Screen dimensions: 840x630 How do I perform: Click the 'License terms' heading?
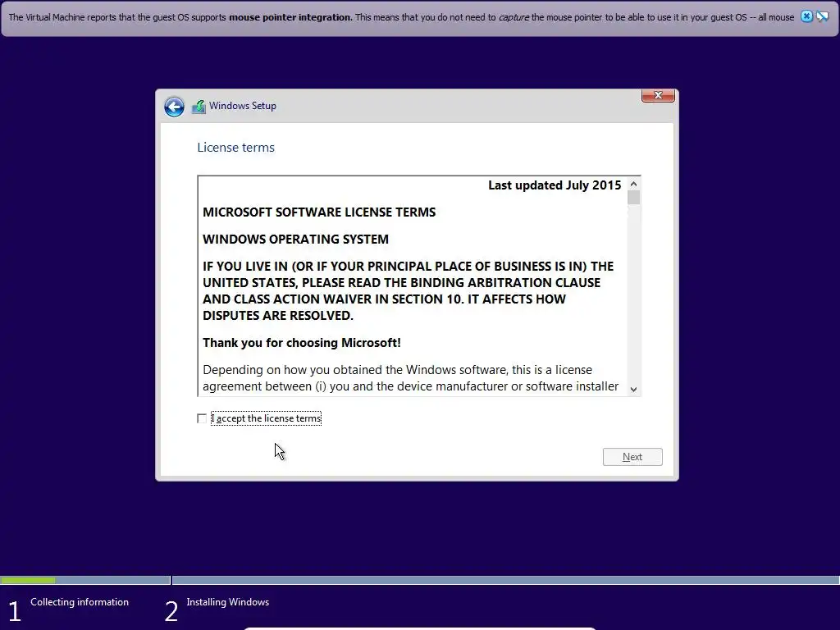(235, 148)
